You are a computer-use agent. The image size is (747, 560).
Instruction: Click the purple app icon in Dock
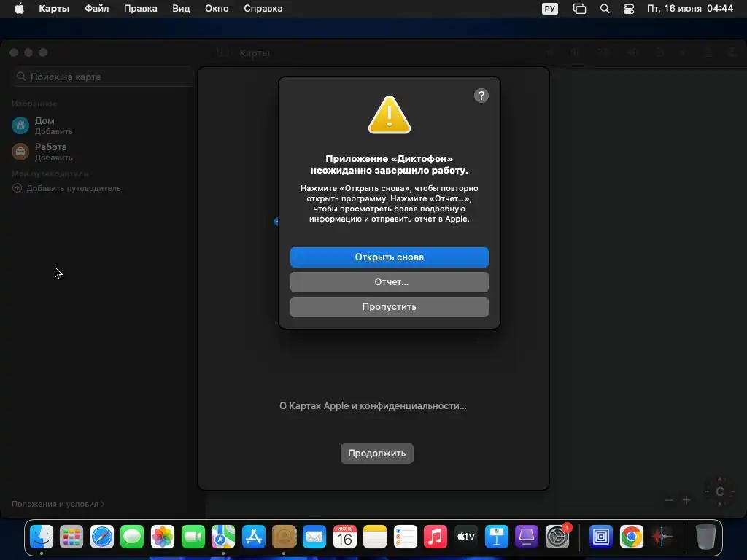tap(527, 537)
